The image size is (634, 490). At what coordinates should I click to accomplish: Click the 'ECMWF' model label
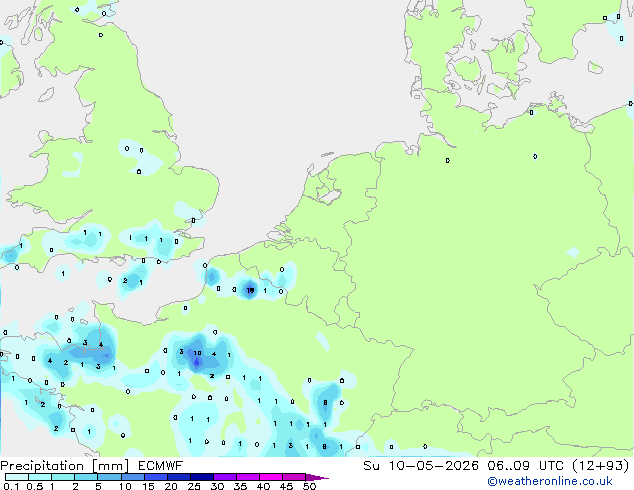(161, 466)
